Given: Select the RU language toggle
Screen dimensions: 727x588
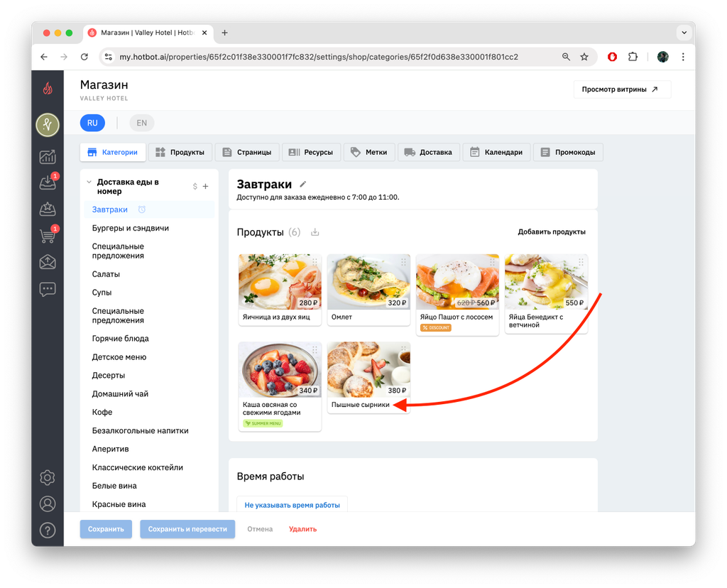Looking at the screenshot, I should pyautogui.click(x=92, y=123).
